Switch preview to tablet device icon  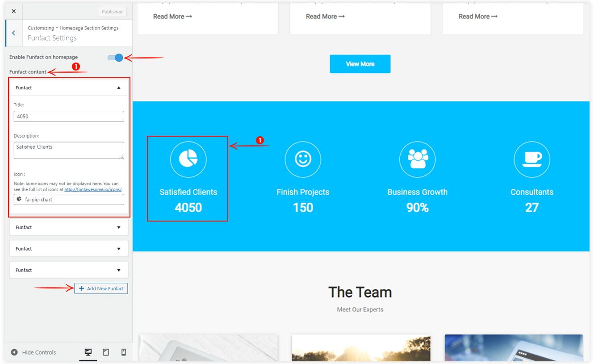pos(106,352)
